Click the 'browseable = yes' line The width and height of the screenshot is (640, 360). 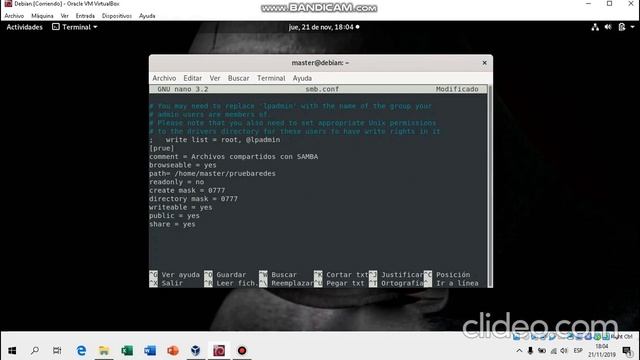183,165
